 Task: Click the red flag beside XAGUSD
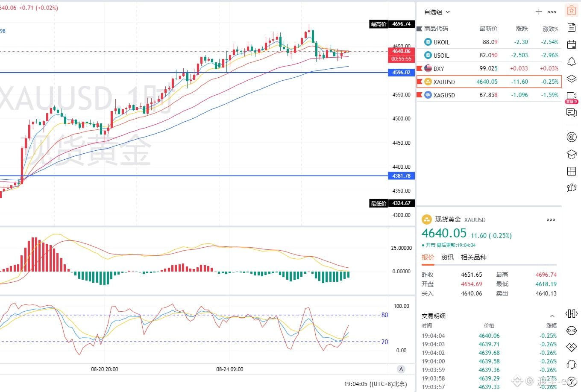(420, 95)
